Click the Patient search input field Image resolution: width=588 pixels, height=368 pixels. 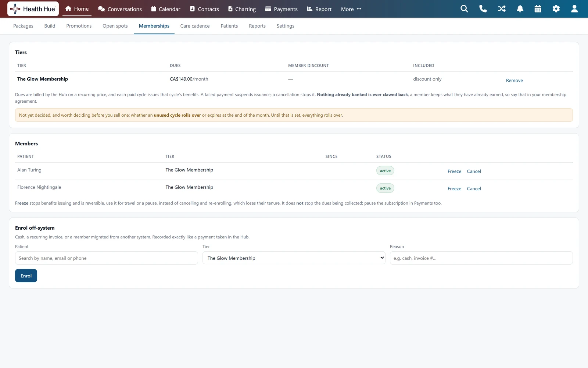coord(107,258)
